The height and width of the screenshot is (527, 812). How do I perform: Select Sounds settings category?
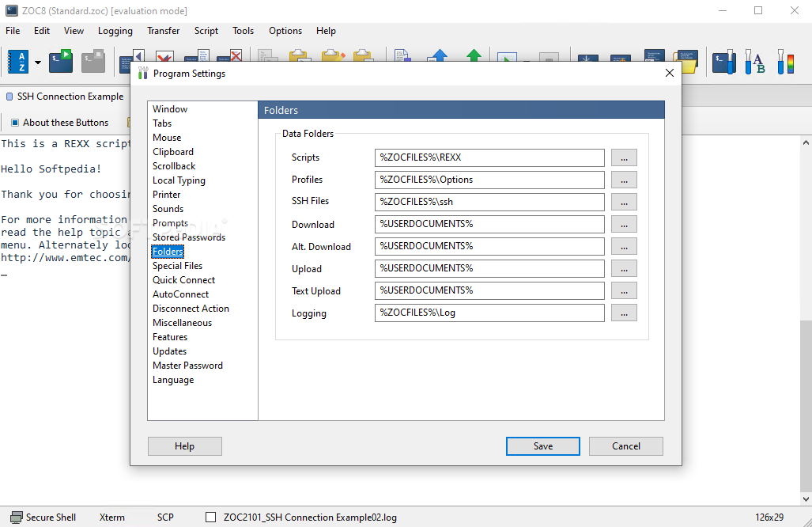(168, 208)
